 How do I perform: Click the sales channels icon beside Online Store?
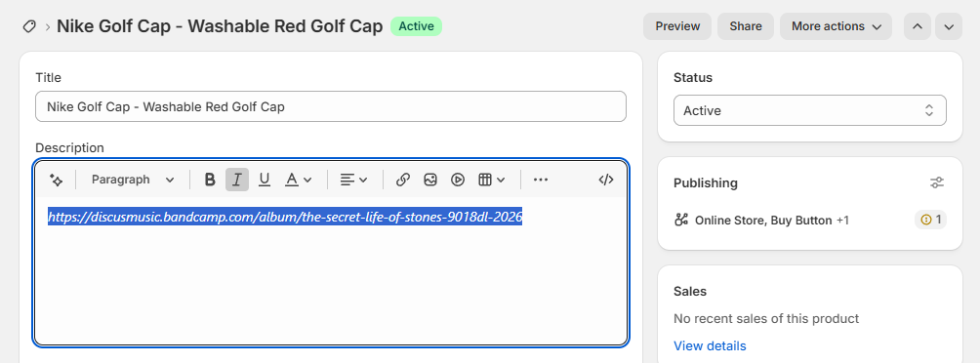click(x=681, y=220)
